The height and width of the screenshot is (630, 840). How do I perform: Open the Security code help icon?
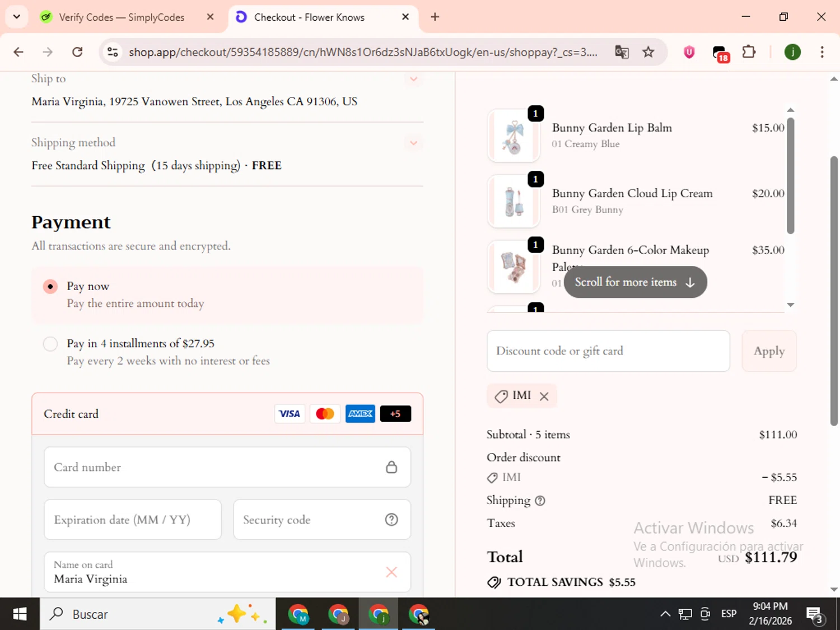tap(391, 520)
